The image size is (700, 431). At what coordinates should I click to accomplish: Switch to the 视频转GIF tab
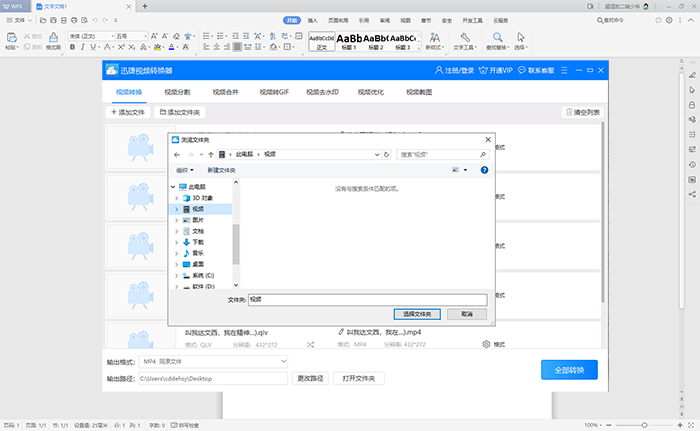(x=274, y=92)
